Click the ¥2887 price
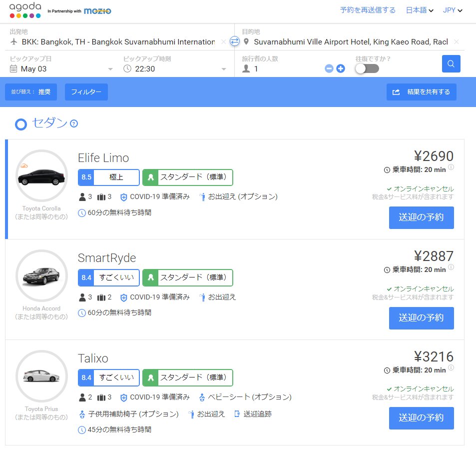Viewport: 476px width, 450px height. click(x=434, y=256)
